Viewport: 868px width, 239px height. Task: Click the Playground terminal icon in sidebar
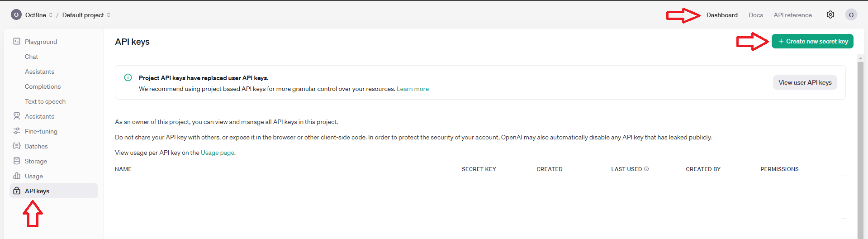[x=17, y=41]
